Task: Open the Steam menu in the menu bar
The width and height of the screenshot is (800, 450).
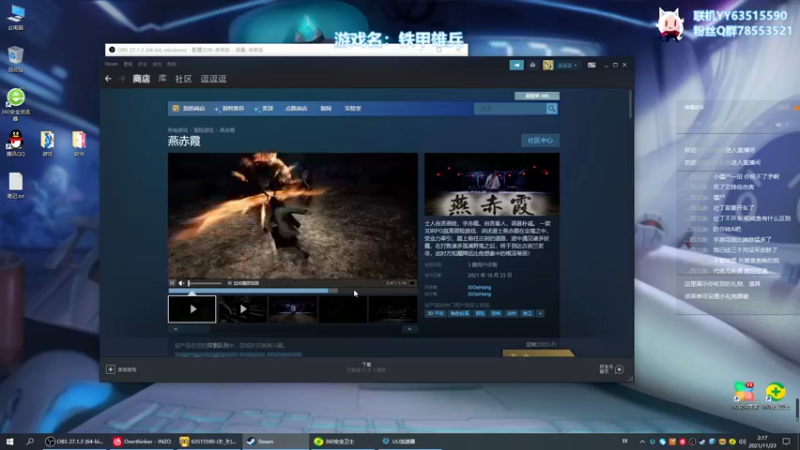Action: (111, 64)
